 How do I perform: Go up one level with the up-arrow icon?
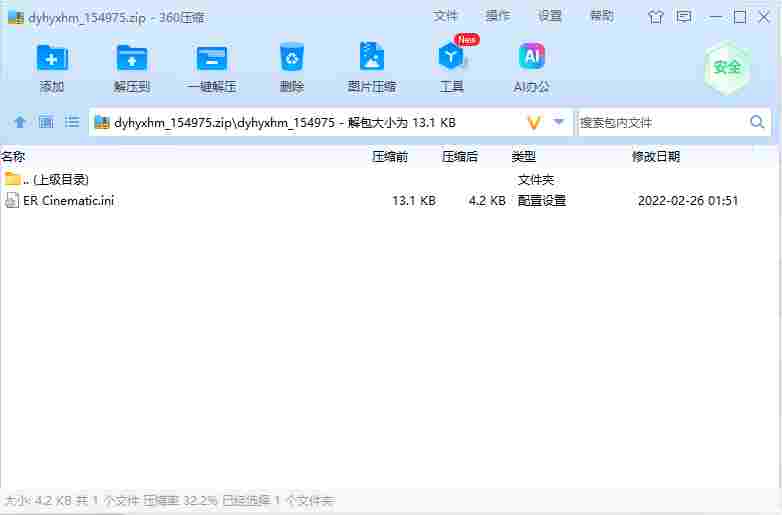click(x=20, y=122)
